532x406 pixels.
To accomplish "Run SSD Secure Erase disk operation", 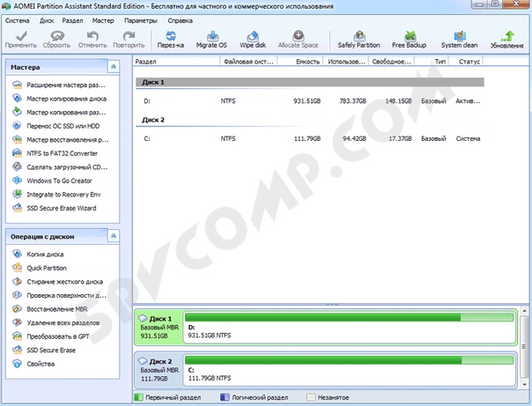I will pos(44,350).
